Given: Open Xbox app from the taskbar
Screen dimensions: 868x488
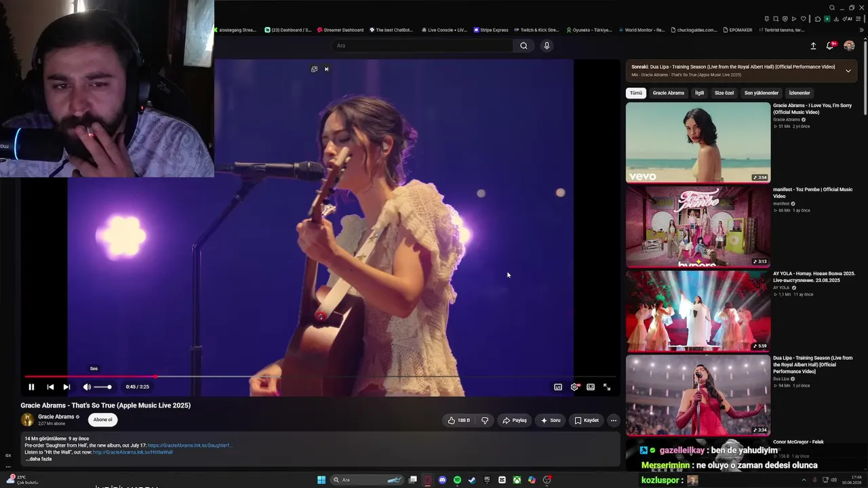Looking at the screenshot, I should [x=517, y=480].
